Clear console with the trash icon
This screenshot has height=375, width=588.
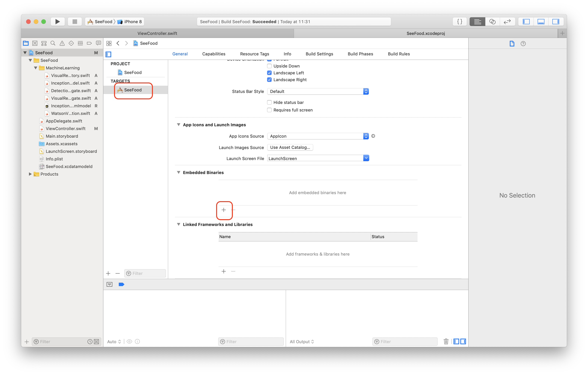446,341
